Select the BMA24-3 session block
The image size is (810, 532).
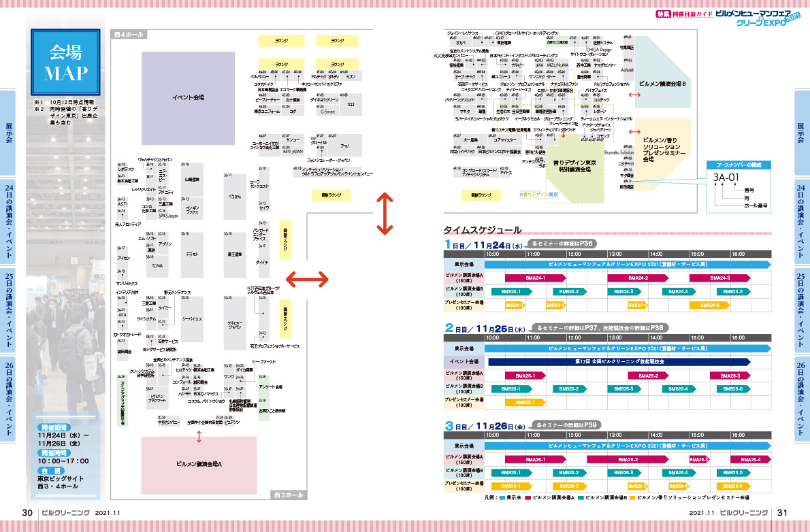tap(719, 278)
